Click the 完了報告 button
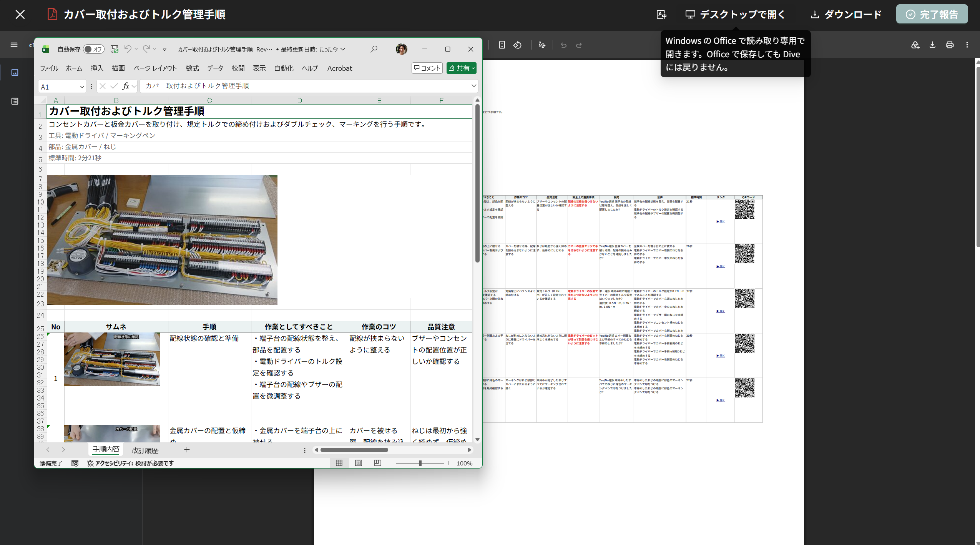This screenshot has height=545, width=980. coord(932,15)
